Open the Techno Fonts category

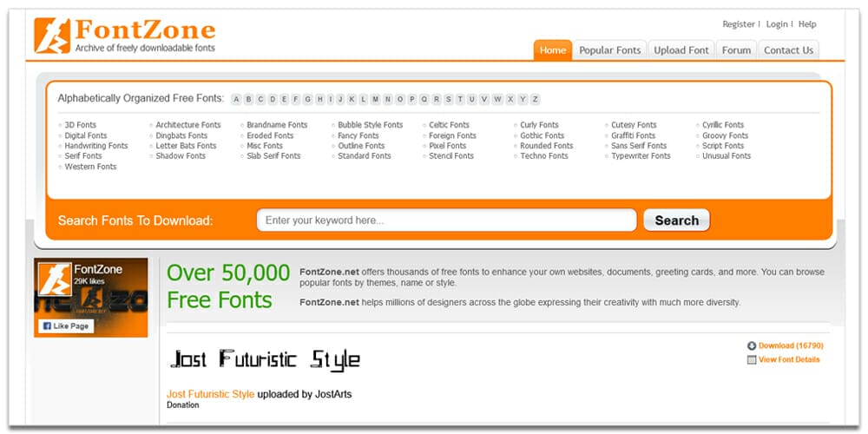pyautogui.click(x=544, y=156)
